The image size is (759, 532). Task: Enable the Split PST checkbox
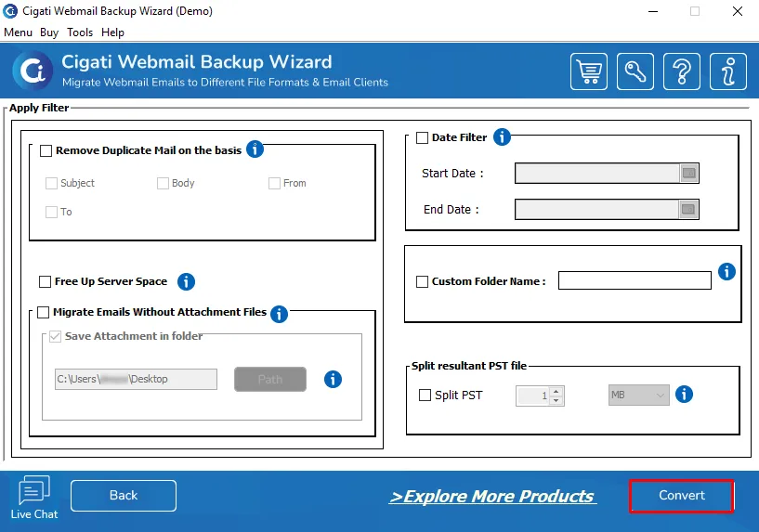click(425, 396)
